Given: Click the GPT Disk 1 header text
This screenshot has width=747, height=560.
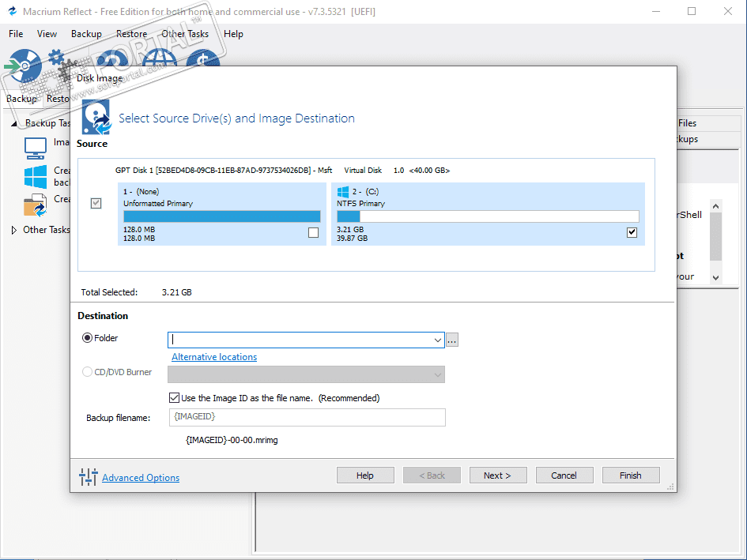Looking at the screenshot, I should (x=282, y=171).
